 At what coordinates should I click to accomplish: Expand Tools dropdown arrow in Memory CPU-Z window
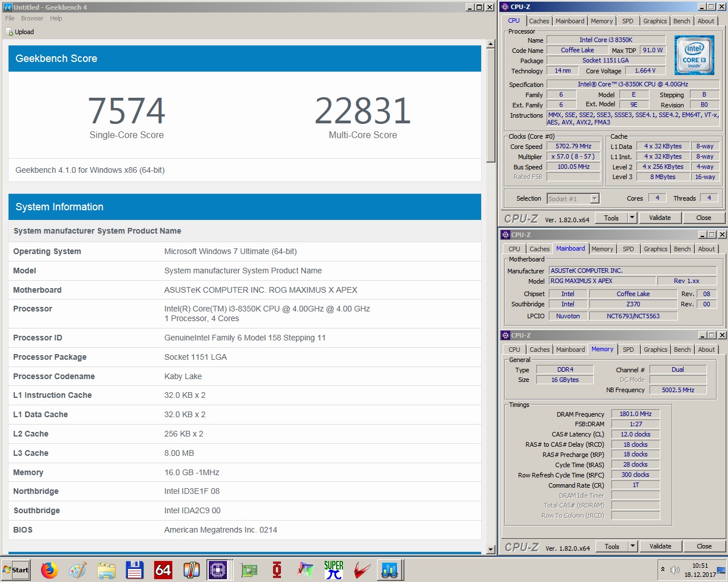click(632, 546)
